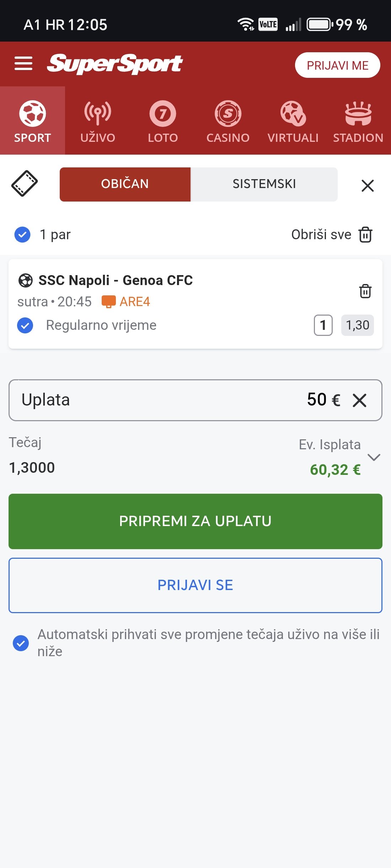This screenshot has height=868, width=391.
Task: Open the Uživo live betting section
Action: [x=98, y=121]
